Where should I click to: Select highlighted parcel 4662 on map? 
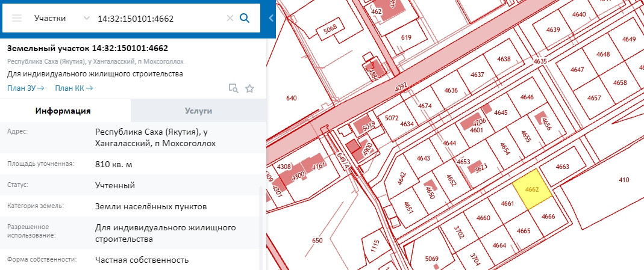point(533,189)
